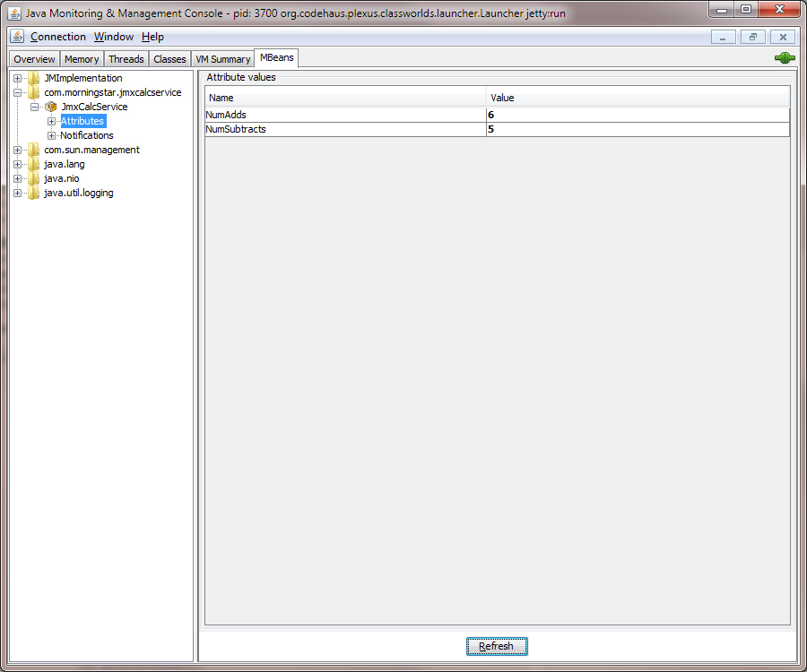The height and width of the screenshot is (672, 807).
Task: Select the JMImplementation tree label
Action: (83, 78)
